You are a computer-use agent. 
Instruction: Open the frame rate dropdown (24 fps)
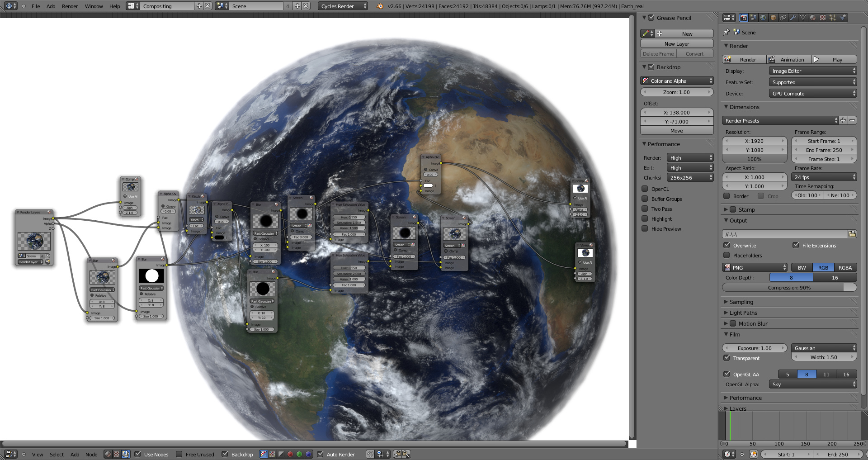pyautogui.click(x=824, y=177)
